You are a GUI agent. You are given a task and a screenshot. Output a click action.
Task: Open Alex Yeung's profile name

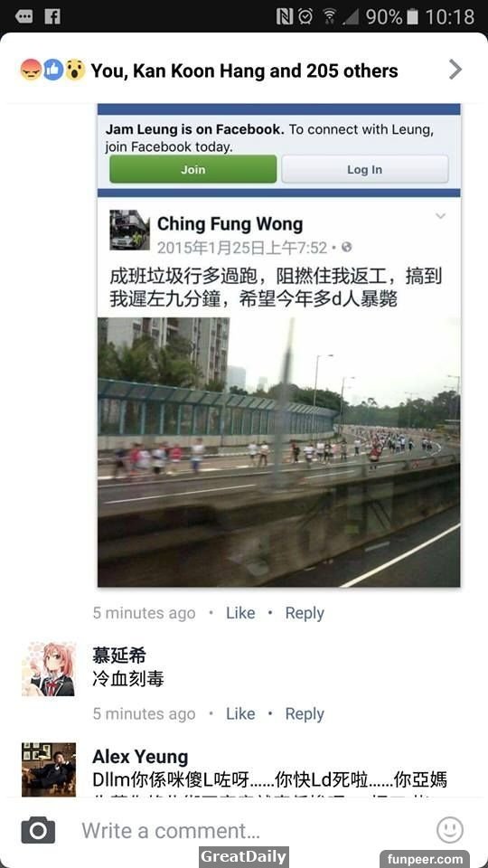tap(140, 756)
